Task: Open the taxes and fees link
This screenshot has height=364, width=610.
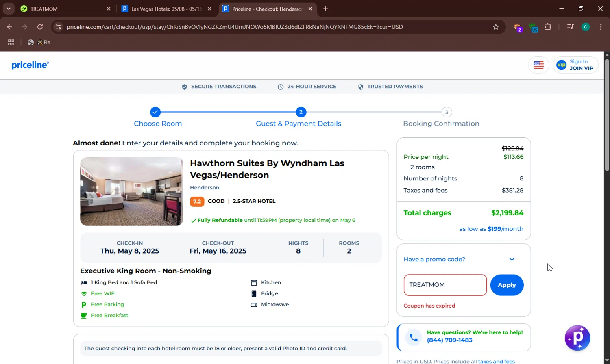Action: click(496, 361)
